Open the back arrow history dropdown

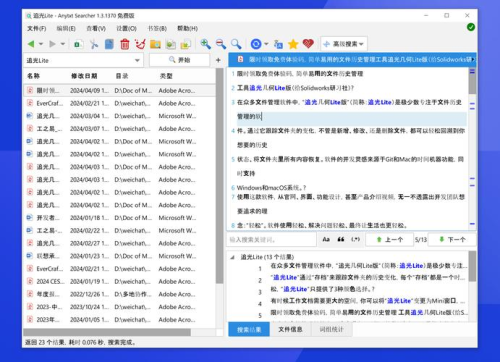coord(41,44)
